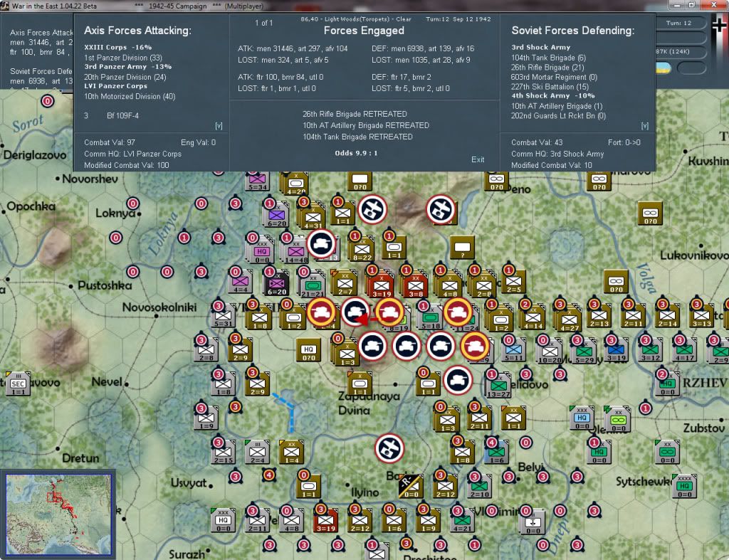Select the green 21=21 armored counter
The height and width of the screenshot is (560, 729).
click(x=313, y=284)
